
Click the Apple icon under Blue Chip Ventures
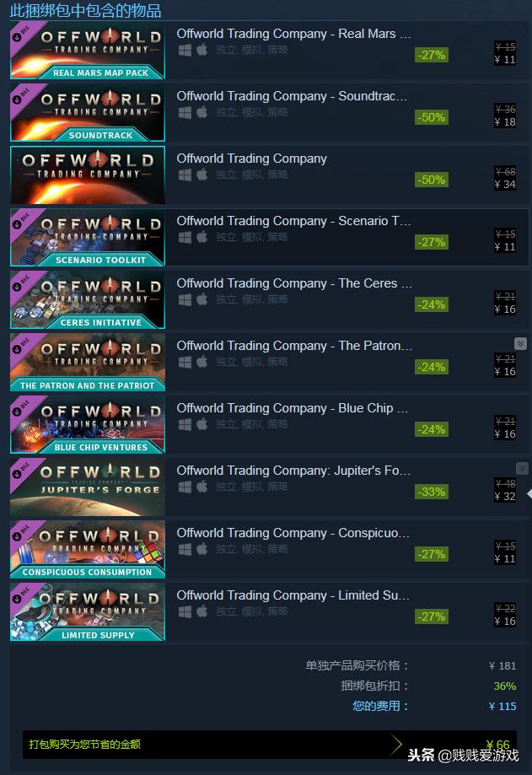(202, 424)
